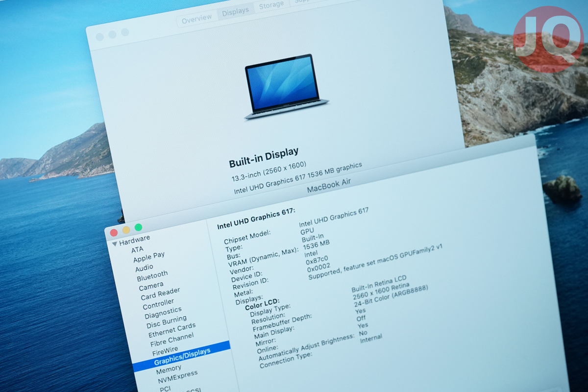This screenshot has width=588, height=392.
Task: Show Bluetooth hardware information
Action: [152, 276]
